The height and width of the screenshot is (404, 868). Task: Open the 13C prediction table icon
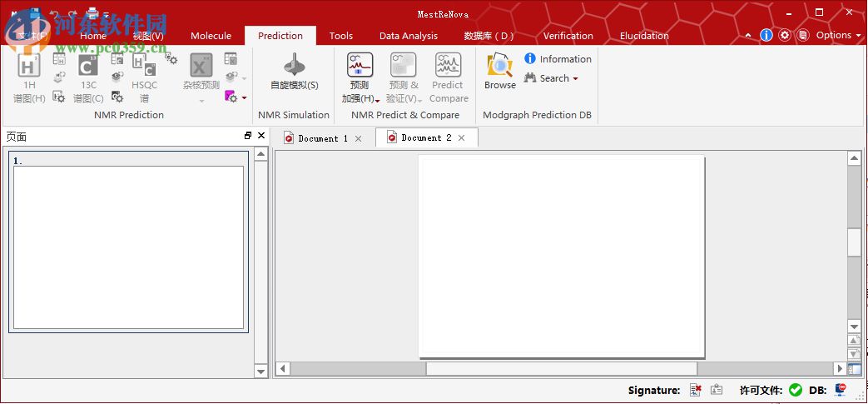coord(117,59)
